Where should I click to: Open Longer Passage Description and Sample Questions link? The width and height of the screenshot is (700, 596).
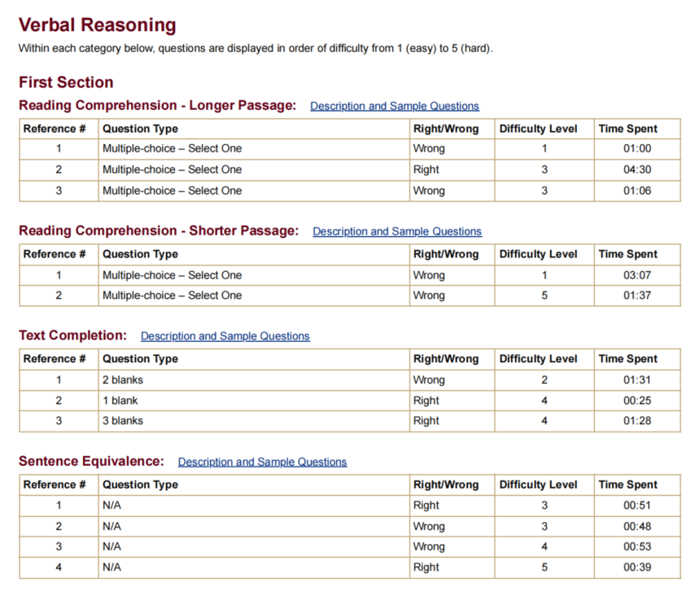pos(394,106)
